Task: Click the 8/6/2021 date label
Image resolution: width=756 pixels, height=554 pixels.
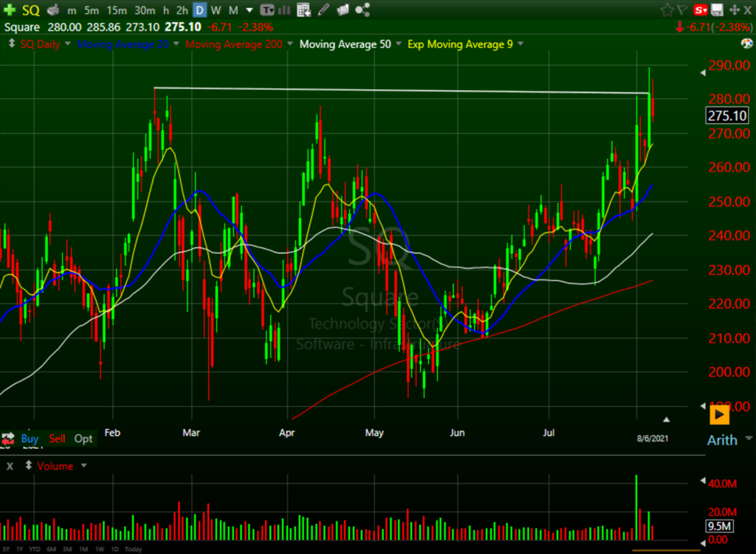Action: click(x=653, y=438)
